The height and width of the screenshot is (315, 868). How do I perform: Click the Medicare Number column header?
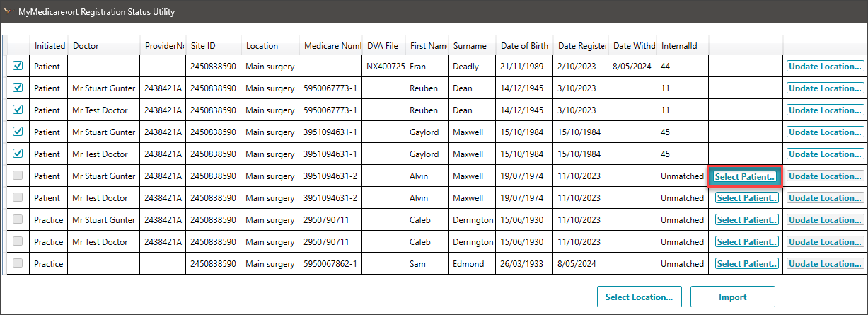332,46
